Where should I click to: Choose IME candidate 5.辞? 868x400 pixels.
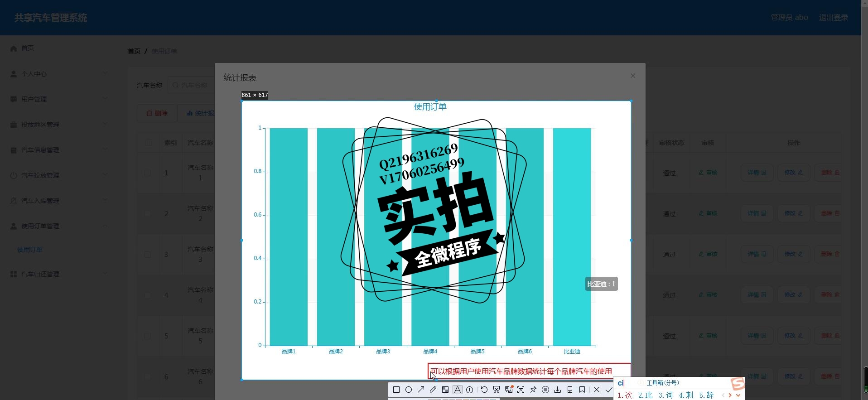pos(706,395)
